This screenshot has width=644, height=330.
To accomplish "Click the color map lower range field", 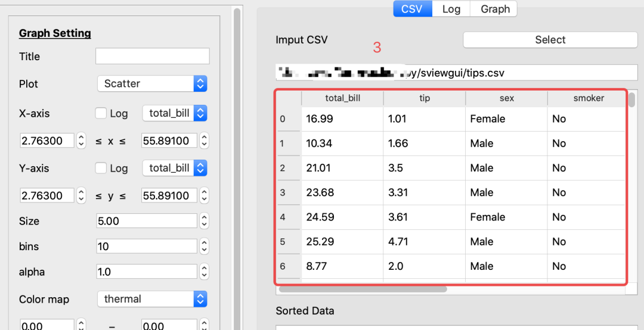I will coord(47,325).
